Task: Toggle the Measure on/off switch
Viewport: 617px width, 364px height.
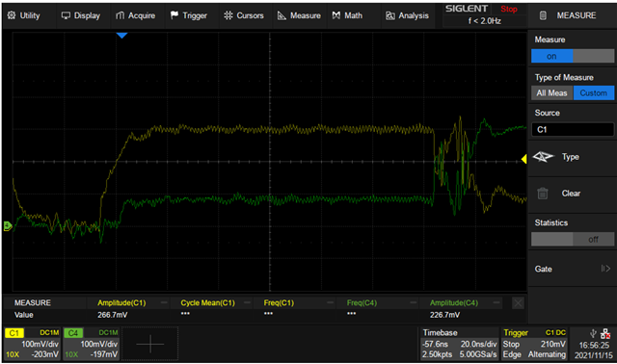Action: point(573,56)
